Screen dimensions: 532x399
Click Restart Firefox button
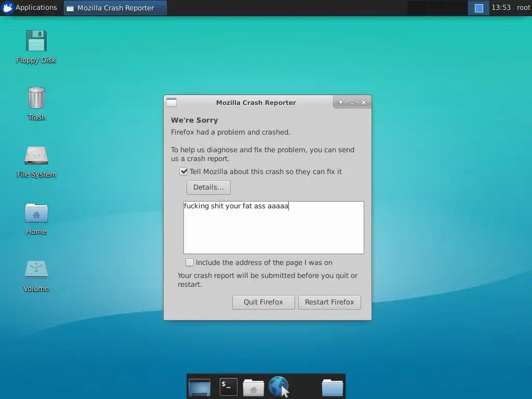coord(329,302)
